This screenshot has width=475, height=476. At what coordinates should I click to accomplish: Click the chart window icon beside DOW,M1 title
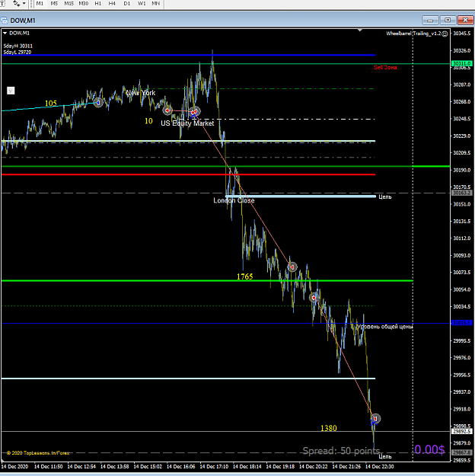(x=5, y=21)
